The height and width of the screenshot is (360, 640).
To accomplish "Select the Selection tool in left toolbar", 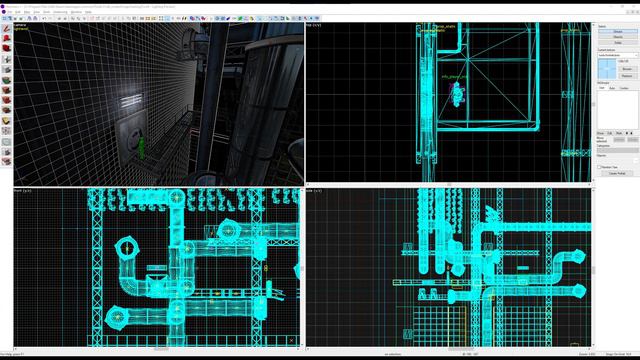I will (6, 29).
